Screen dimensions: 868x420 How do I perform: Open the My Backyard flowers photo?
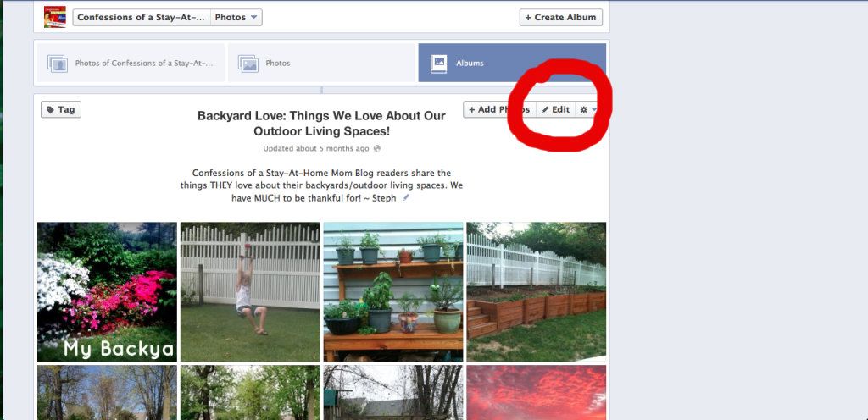(108, 292)
